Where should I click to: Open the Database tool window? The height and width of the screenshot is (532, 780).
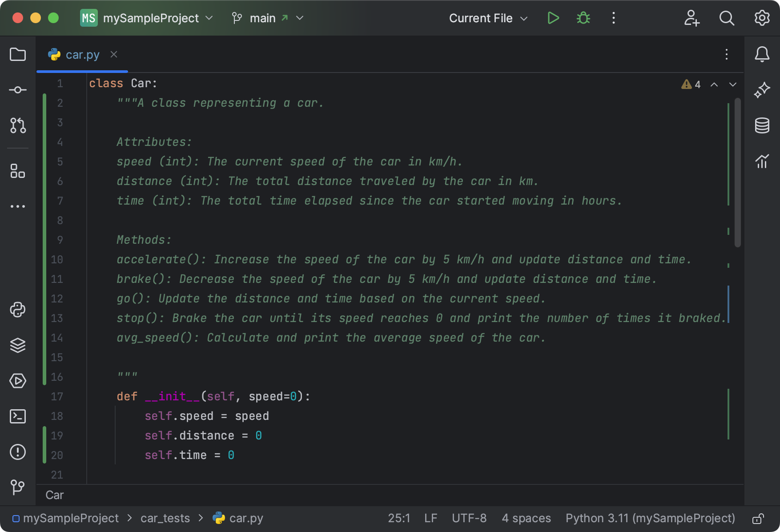[x=762, y=125]
